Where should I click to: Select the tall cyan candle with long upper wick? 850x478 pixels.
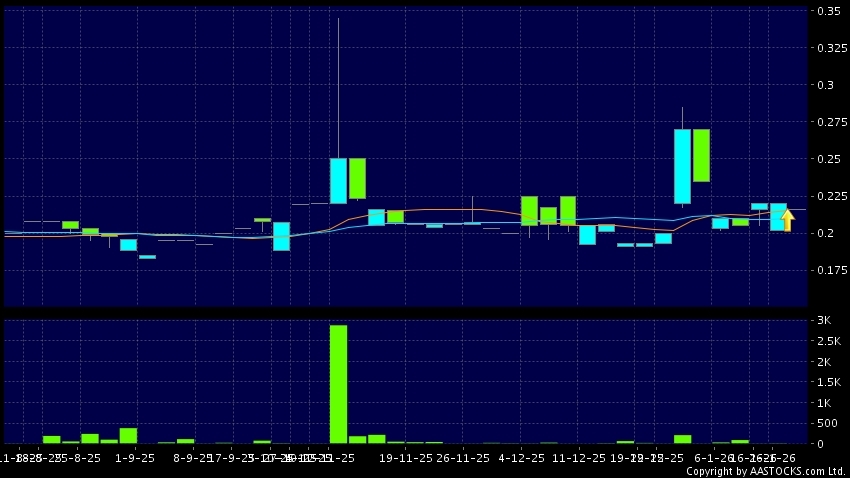click(x=338, y=180)
